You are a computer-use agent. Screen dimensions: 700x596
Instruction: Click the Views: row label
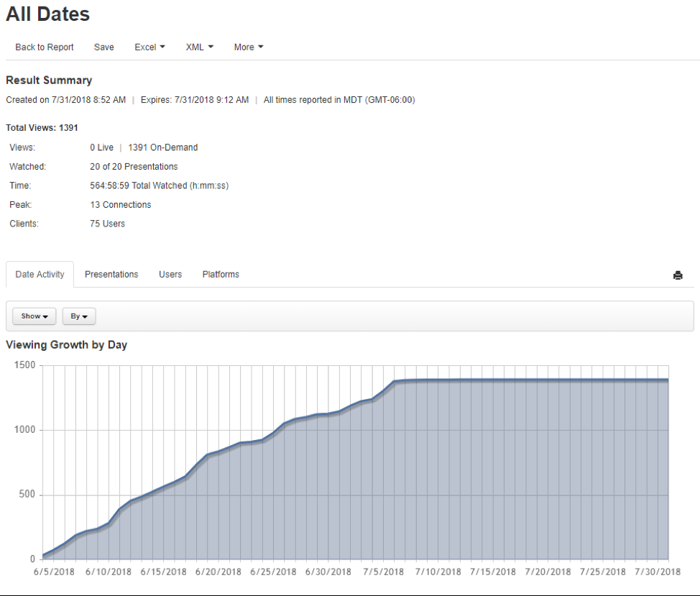point(22,147)
